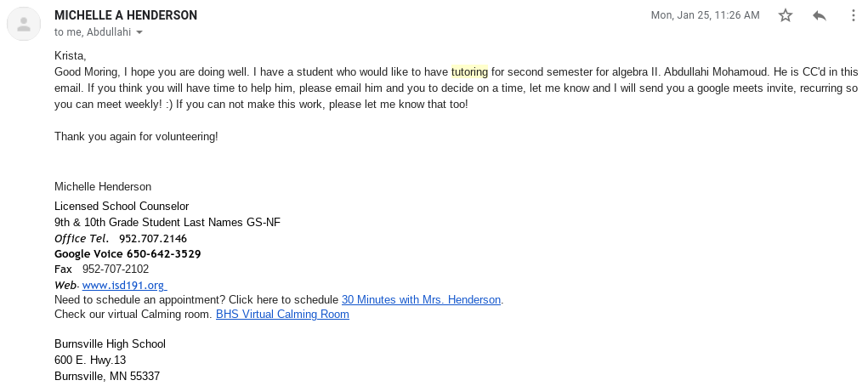Click the Michelle Henderson signature name

(x=103, y=186)
